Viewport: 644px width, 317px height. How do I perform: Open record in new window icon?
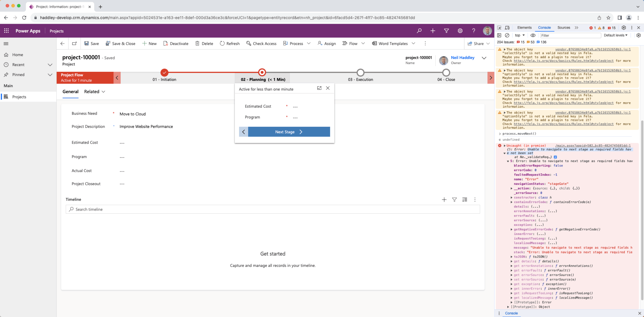pyautogui.click(x=74, y=43)
